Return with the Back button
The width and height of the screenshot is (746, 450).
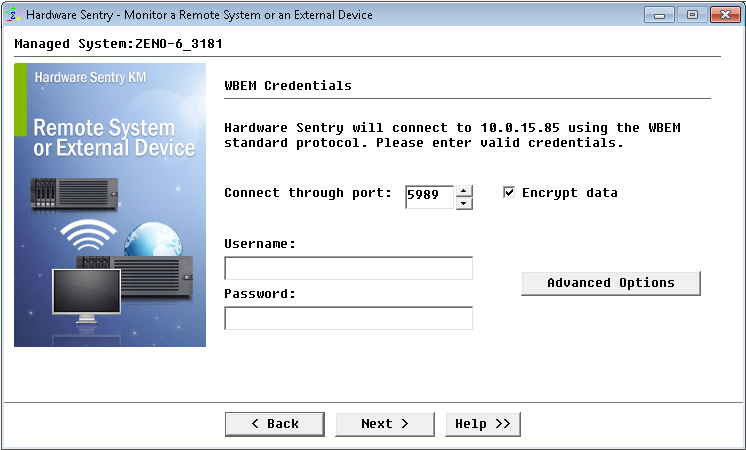[x=274, y=424]
